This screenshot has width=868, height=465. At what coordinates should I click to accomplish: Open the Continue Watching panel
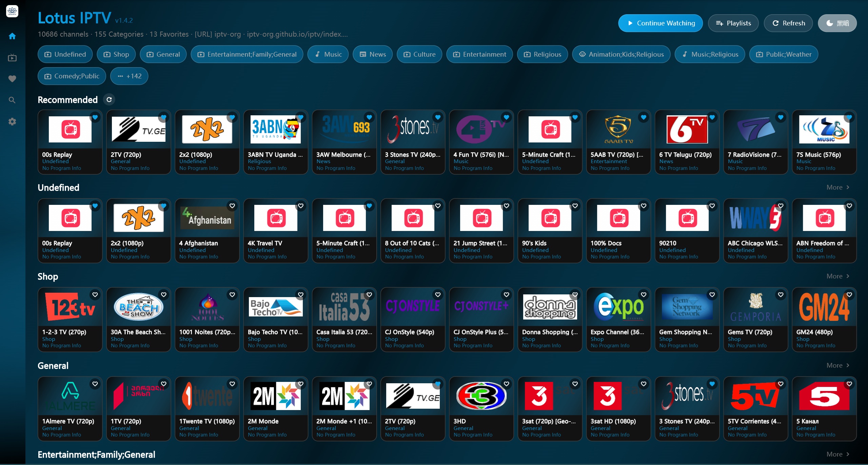coord(660,23)
